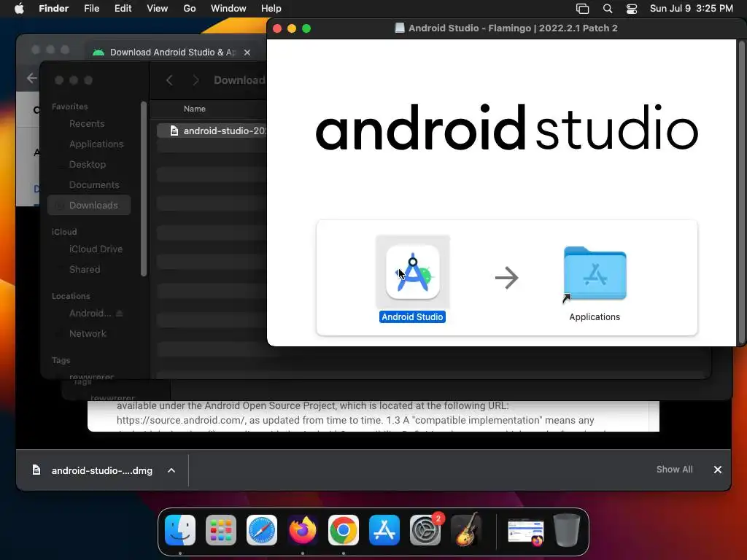
Task: Click the Applications label under the folder
Action: click(595, 317)
